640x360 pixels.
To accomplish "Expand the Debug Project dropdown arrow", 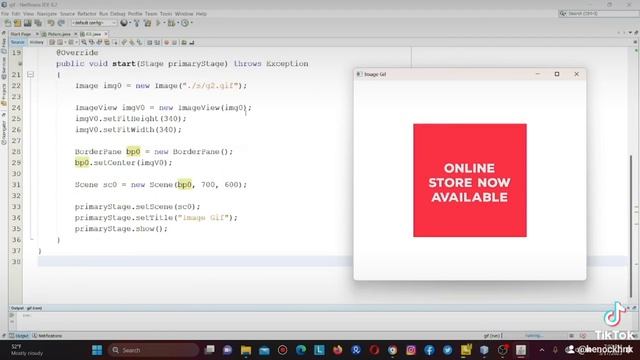I will pos(178,23).
